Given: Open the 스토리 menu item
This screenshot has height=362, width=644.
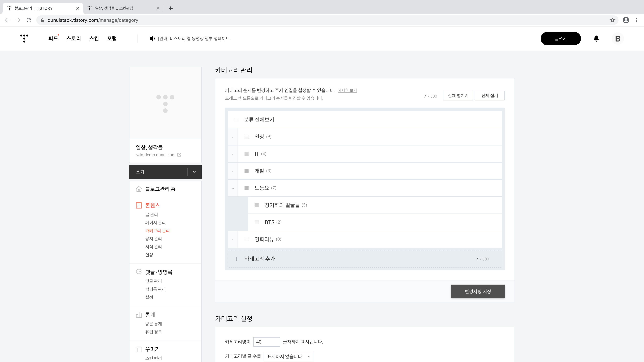Looking at the screenshot, I should pyautogui.click(x=73, y=39).
